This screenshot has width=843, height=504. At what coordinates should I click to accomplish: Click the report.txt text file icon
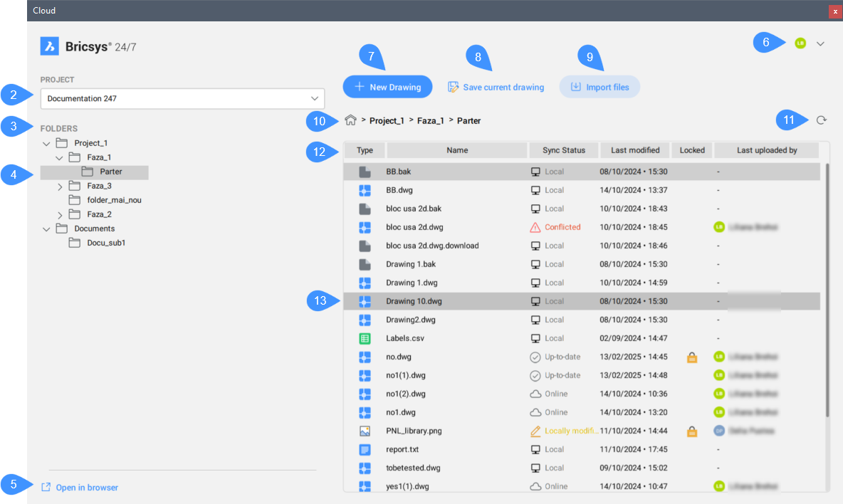365,450
